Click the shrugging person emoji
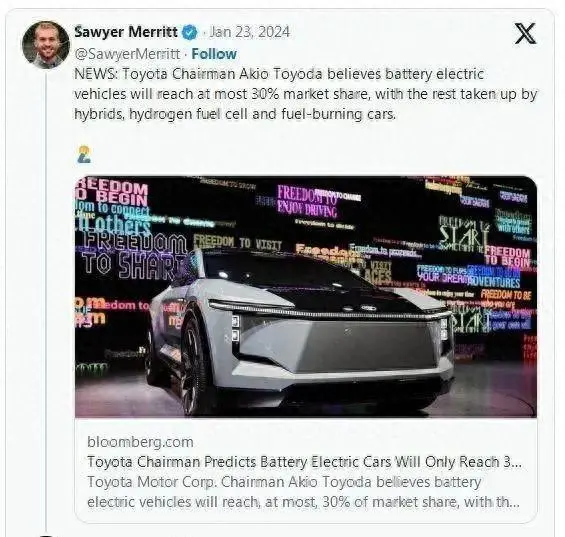This screenshot has height=537, width=565. click(x=84, y=154)
